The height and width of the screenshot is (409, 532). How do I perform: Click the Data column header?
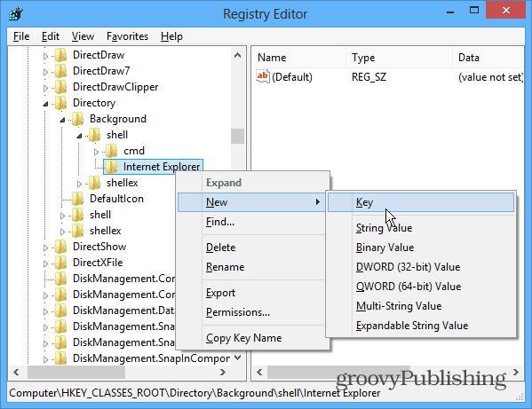(488, 58)
